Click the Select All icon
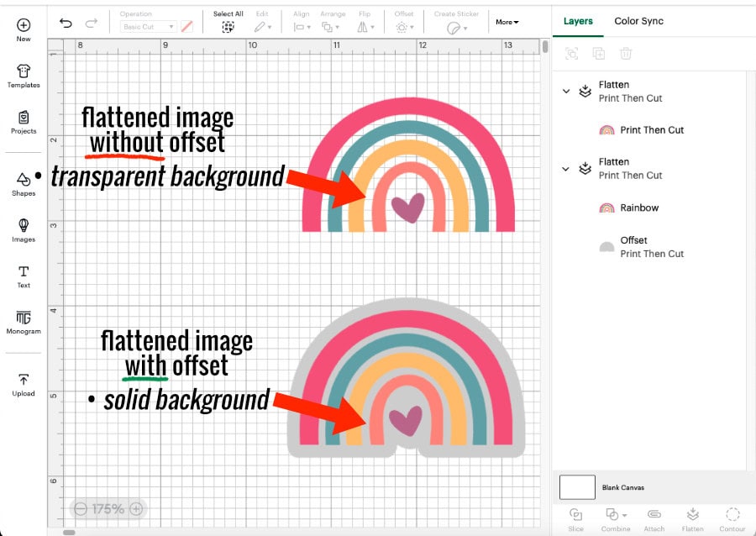This screenshot has width=756, height=536. (228, 27)
